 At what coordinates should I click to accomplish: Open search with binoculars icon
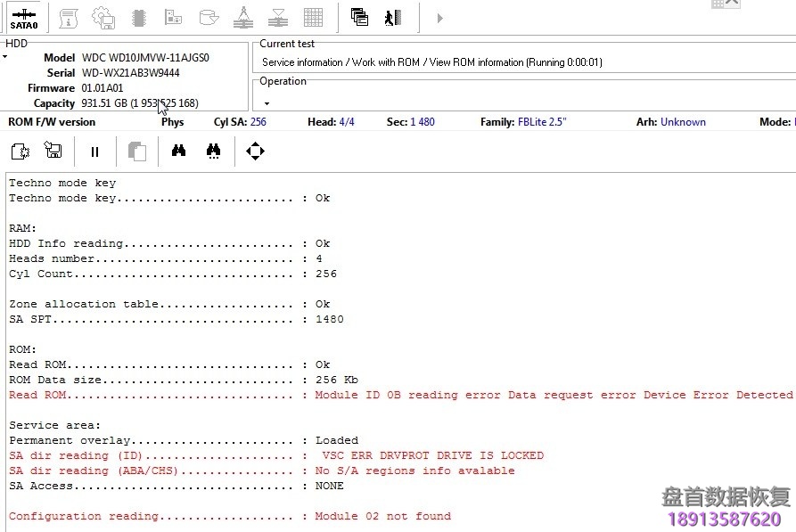(178, 151)
